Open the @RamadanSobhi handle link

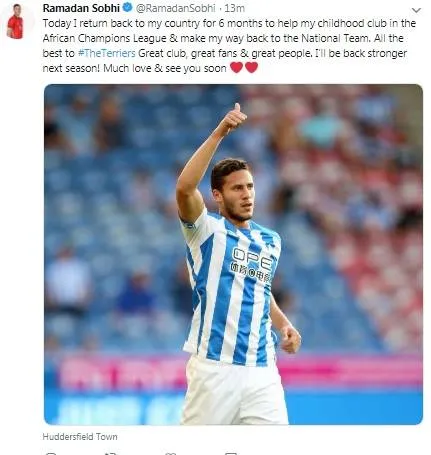(x=176, y=8)
